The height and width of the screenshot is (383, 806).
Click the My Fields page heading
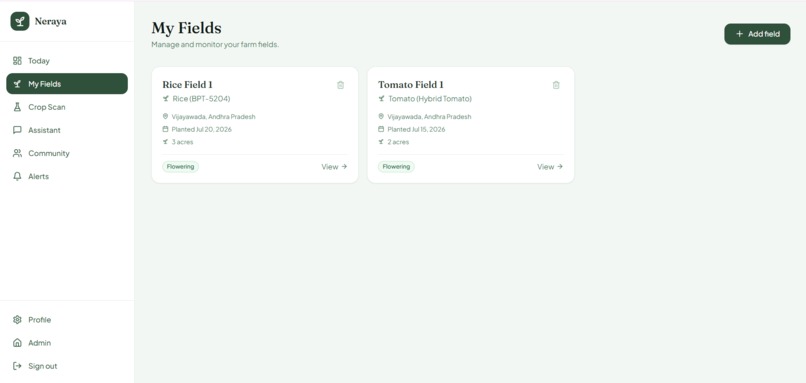click(x=187, y=28)
